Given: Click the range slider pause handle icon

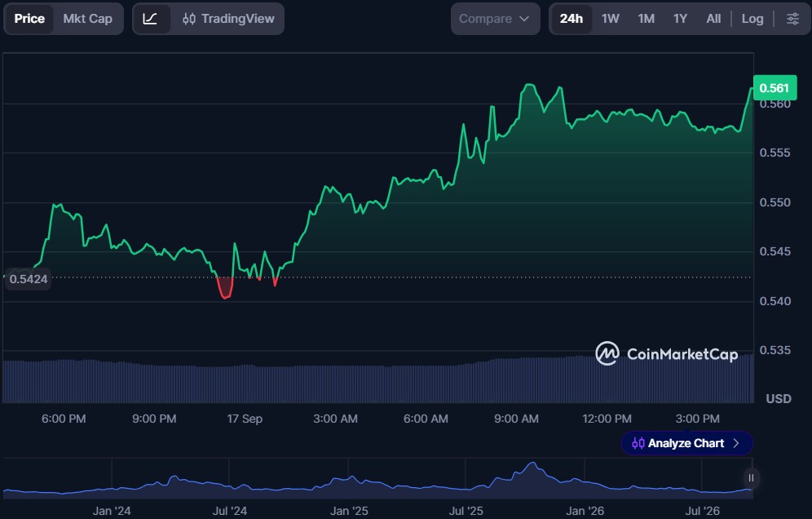Looking at the screenshot, I should (x=751, y=478).
